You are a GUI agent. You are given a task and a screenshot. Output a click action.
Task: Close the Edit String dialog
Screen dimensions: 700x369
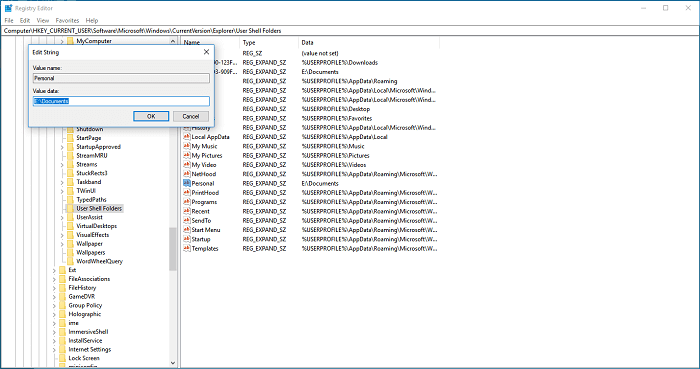click(206, 52)
